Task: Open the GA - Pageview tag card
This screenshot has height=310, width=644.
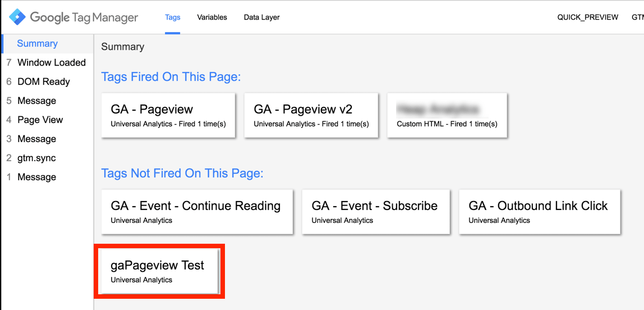Action: pos(168,115)
